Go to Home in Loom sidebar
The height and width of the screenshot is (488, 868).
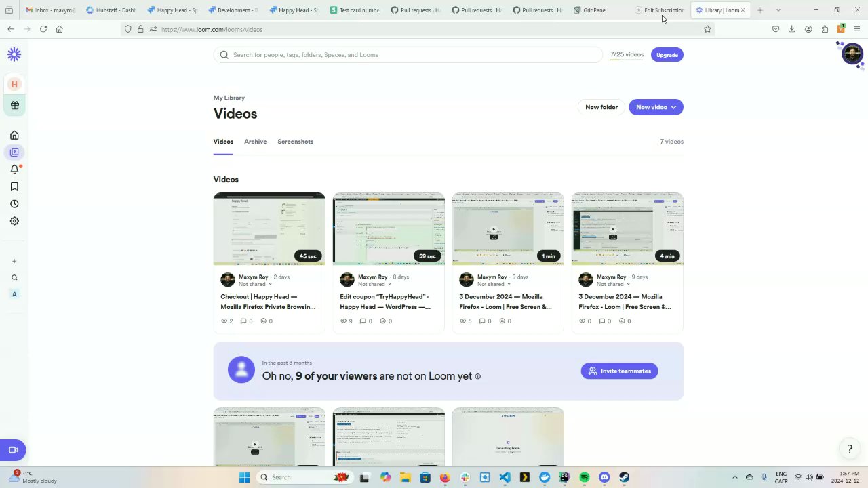point(14,135)
